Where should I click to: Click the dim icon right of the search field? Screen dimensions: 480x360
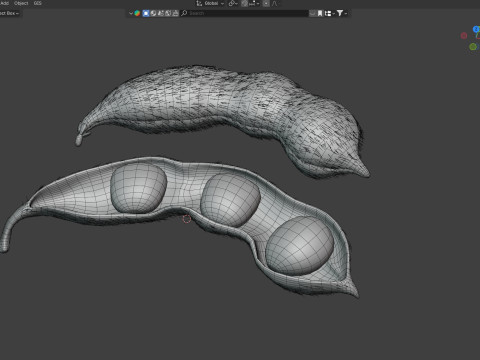pyautogui.click(x=312, y=13)
